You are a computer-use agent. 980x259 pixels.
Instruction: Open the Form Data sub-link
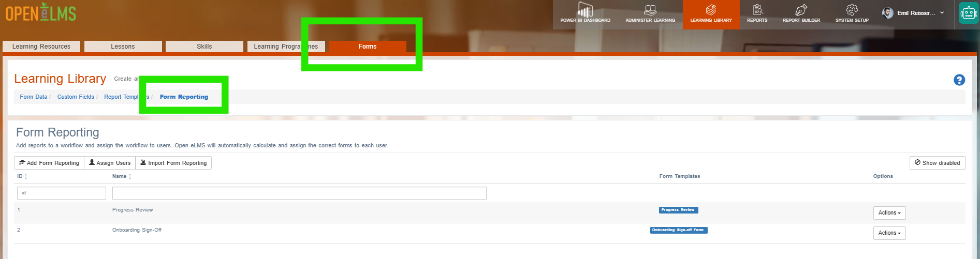tap(34, 97)
